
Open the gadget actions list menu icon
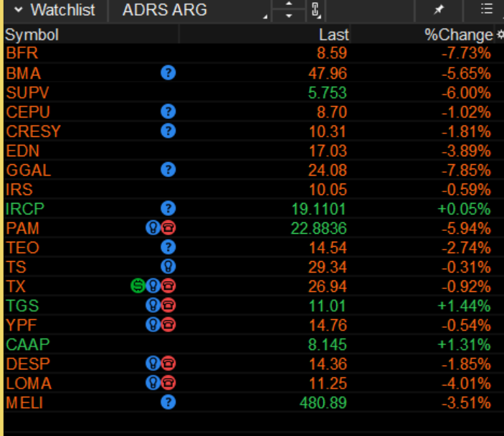pos(487,9)
